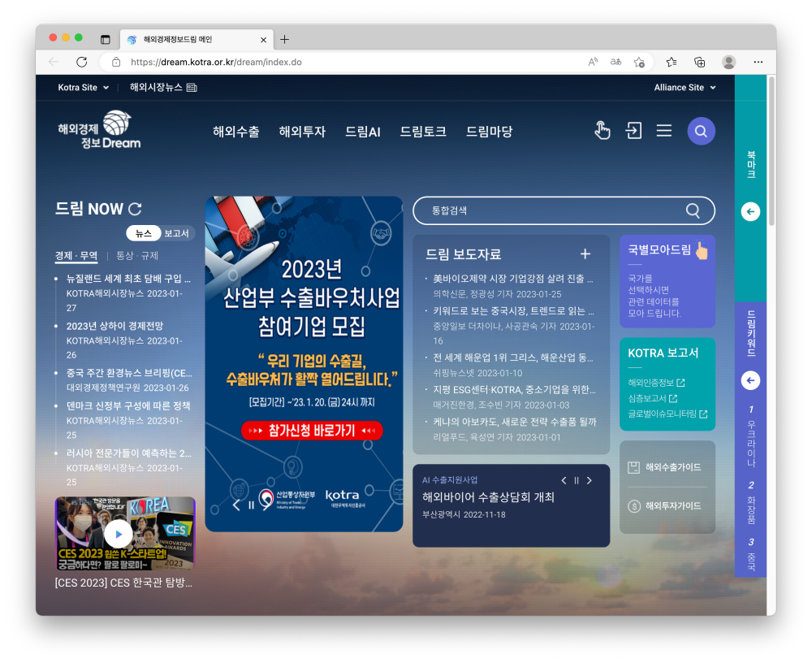Click the 해외시장뉴스 newspaper icon
This screenshot has width=812, height=663.
click(192, 88)
